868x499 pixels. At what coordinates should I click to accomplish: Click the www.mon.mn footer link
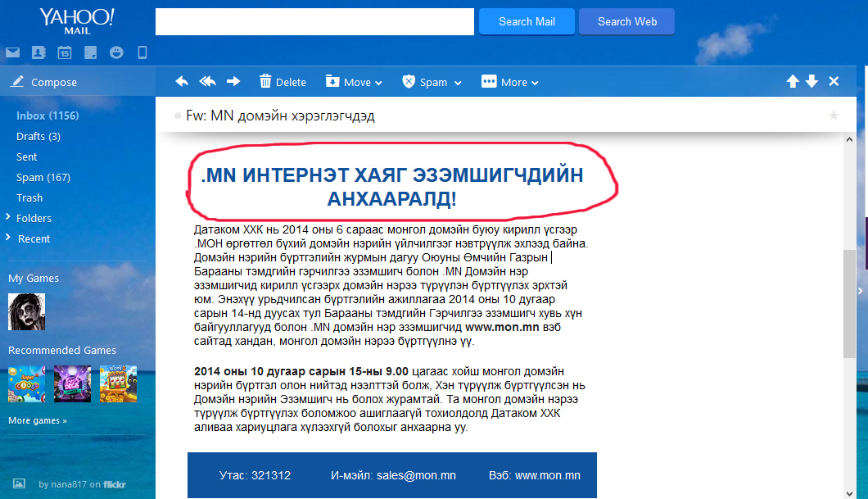[x=548, y=475]
